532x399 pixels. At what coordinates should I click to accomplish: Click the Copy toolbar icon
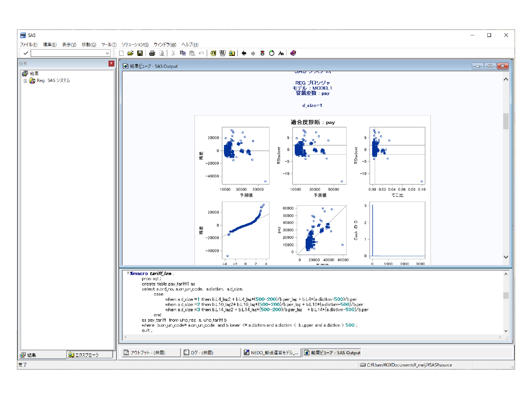(x=183, y=53)
